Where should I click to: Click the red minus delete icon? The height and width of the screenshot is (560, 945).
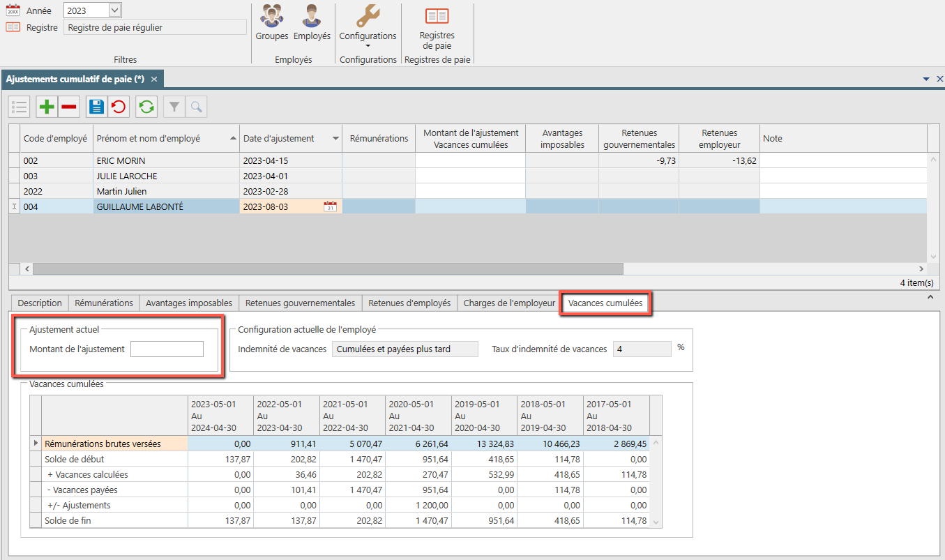point(68,107)
